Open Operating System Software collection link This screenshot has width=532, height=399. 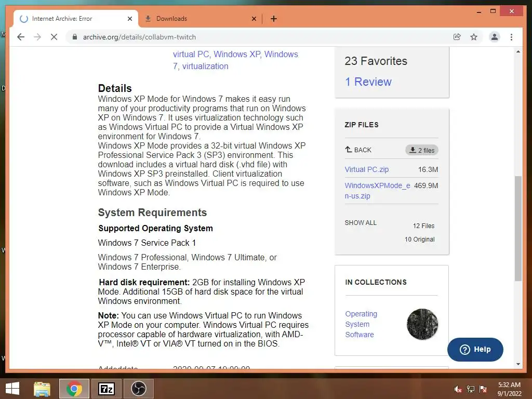(361, 324)
